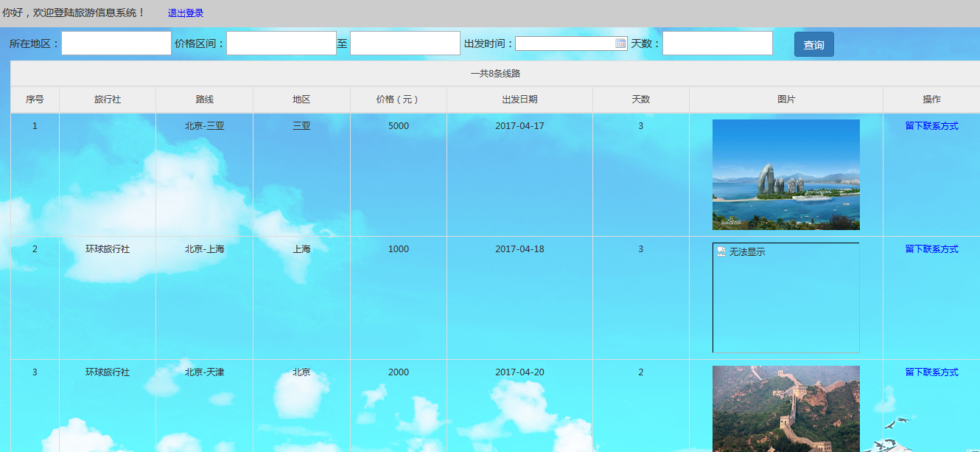Click the welcome text 你好，欢迎登陆旅游信息系统
Viewport: 980px width, 452px height.
pos(74,13)
